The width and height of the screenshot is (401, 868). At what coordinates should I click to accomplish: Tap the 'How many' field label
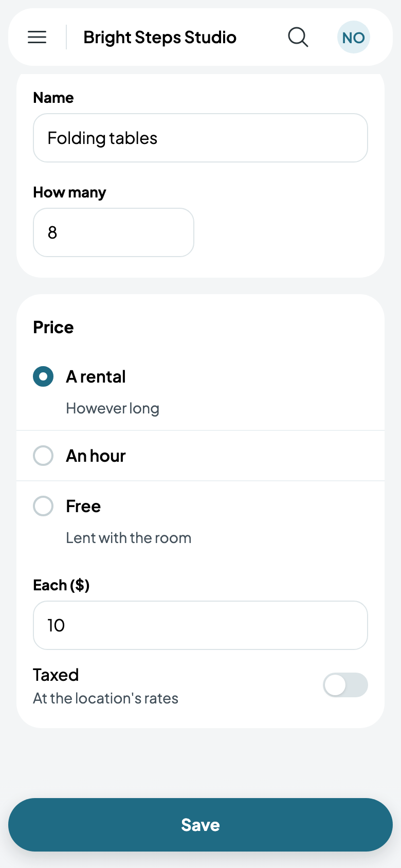coord(69,192)
